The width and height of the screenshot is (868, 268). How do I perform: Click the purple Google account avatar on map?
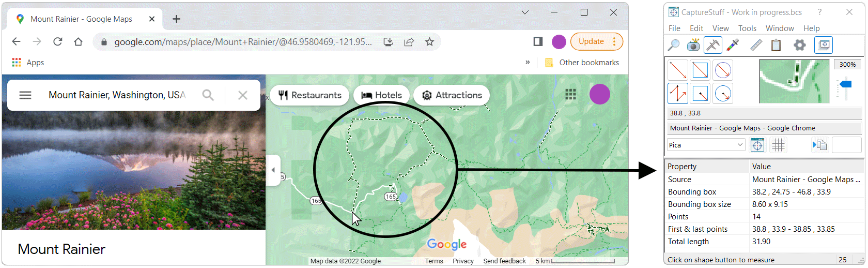600,94
